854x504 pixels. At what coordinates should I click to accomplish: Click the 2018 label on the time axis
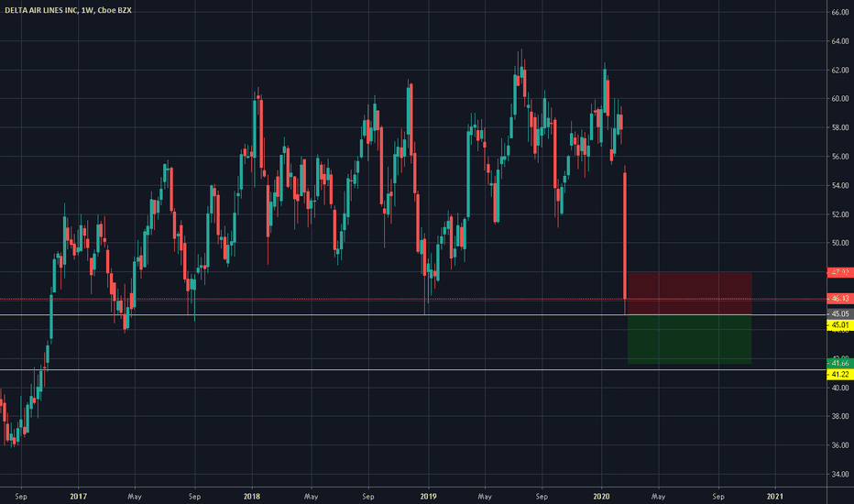pyautogui.click(x=252, y=497)
